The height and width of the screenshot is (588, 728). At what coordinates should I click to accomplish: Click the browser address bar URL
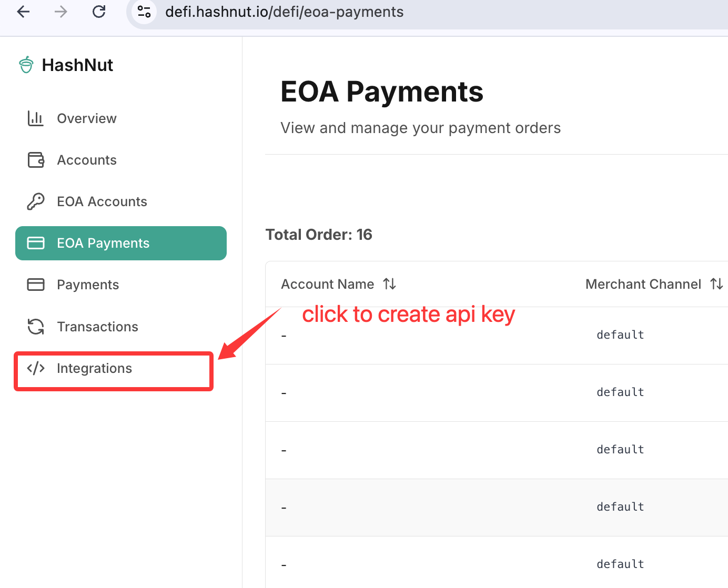pos(285,12)
